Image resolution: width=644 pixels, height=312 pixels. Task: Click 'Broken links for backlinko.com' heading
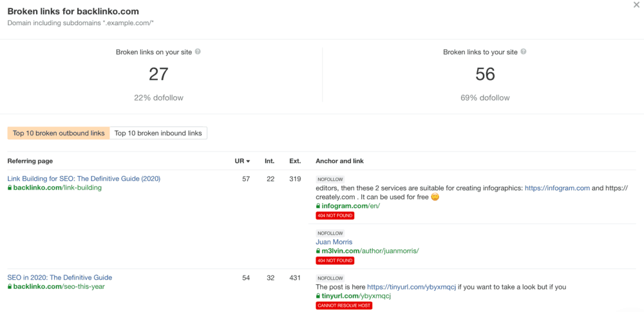(73, 11)
